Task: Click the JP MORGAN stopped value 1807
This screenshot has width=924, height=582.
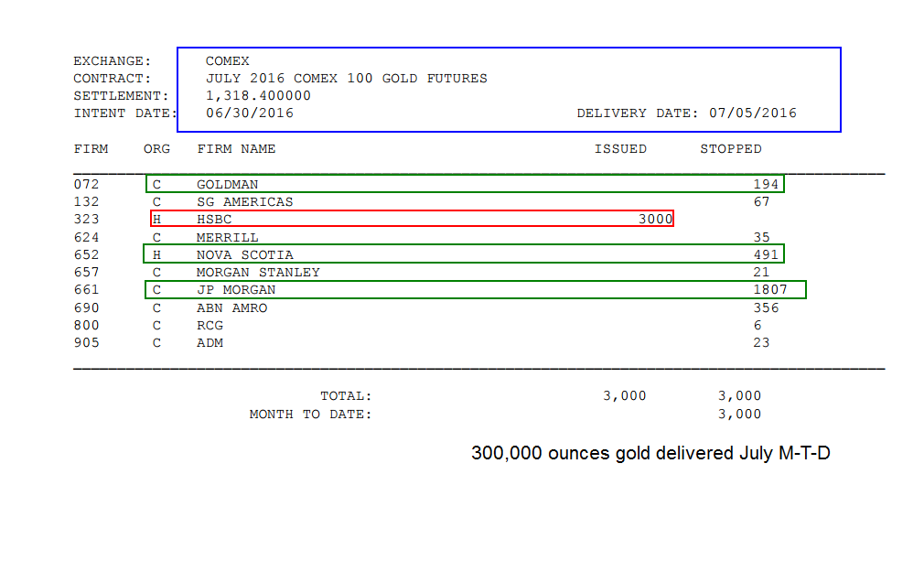Action: tap(770, 289)
